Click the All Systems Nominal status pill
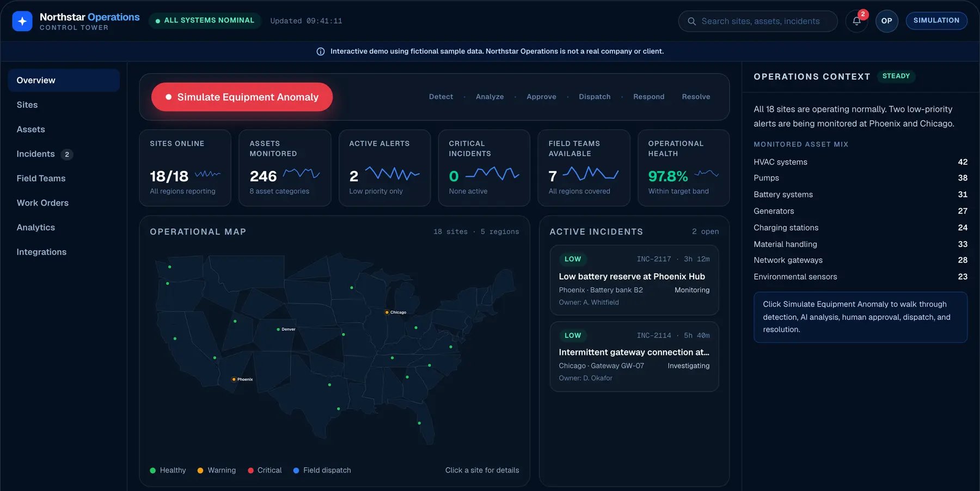980x491 pixels. coord(205,21)
